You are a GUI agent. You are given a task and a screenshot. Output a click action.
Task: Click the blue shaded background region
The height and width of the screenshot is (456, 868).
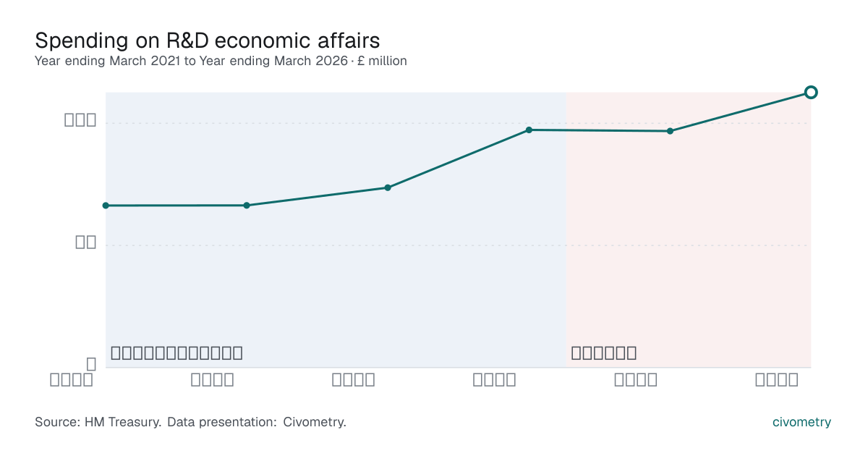[336, 229]
